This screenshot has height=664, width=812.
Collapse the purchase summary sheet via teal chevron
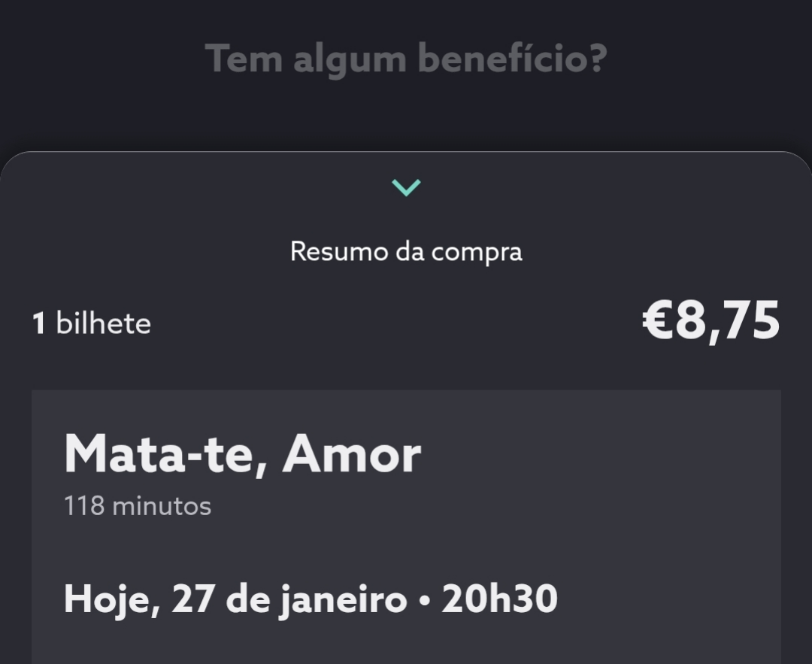pos(406,186)
